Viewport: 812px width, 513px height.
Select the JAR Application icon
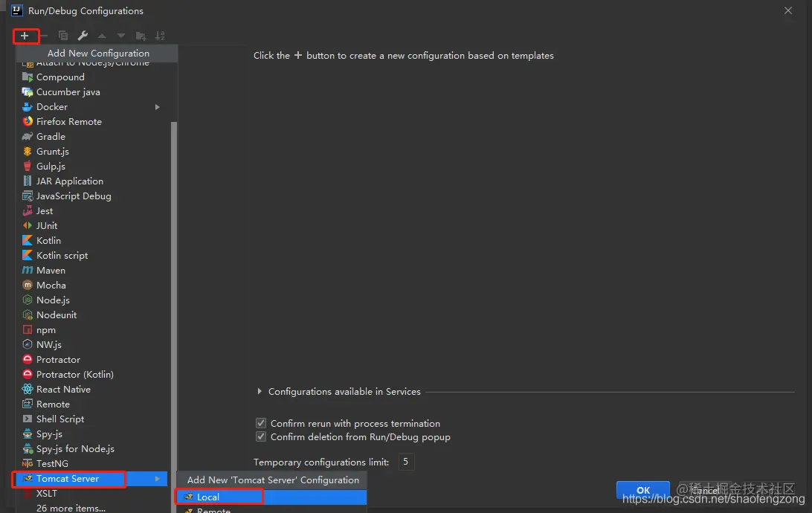tap(28, 181)
